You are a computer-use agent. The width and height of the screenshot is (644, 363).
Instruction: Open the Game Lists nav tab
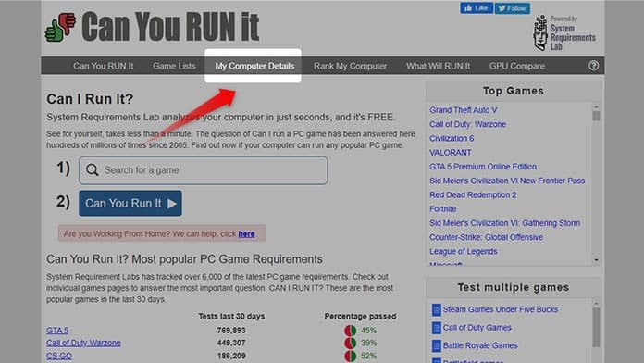(x=174, y=66)
